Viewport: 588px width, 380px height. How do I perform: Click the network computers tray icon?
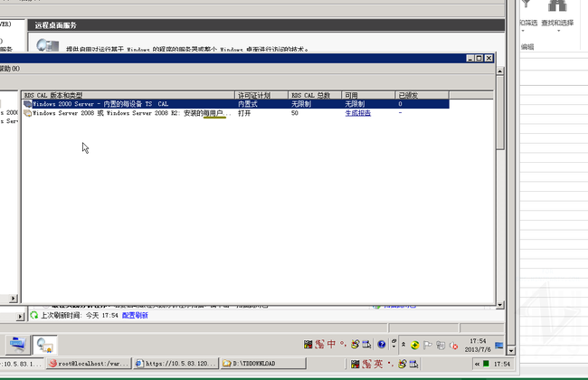[441, 345]
